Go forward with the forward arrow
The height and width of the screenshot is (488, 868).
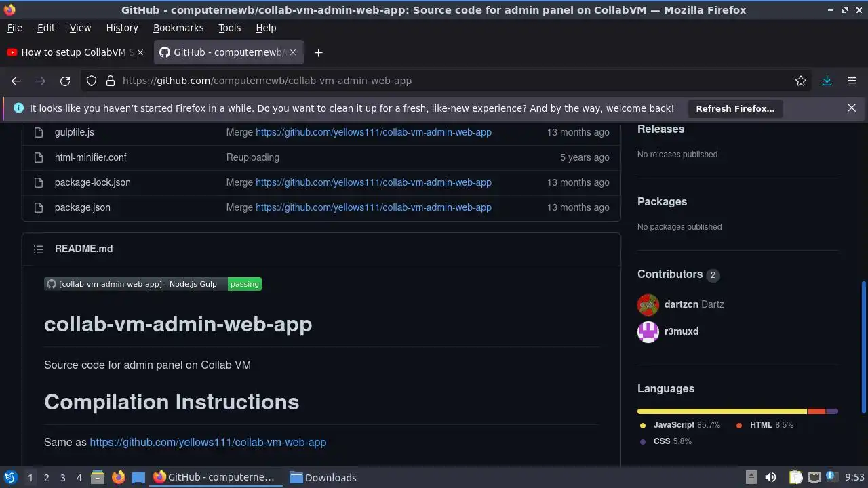41,81
